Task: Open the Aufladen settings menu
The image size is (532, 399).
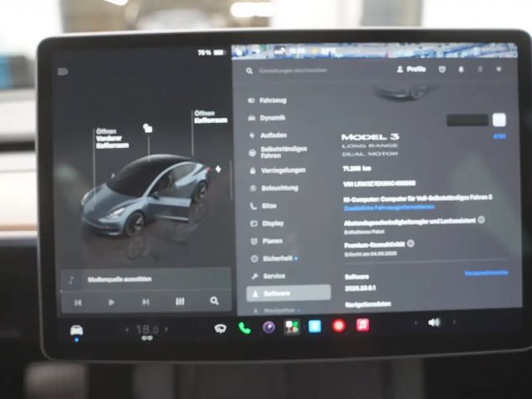Action: [268, 135]
